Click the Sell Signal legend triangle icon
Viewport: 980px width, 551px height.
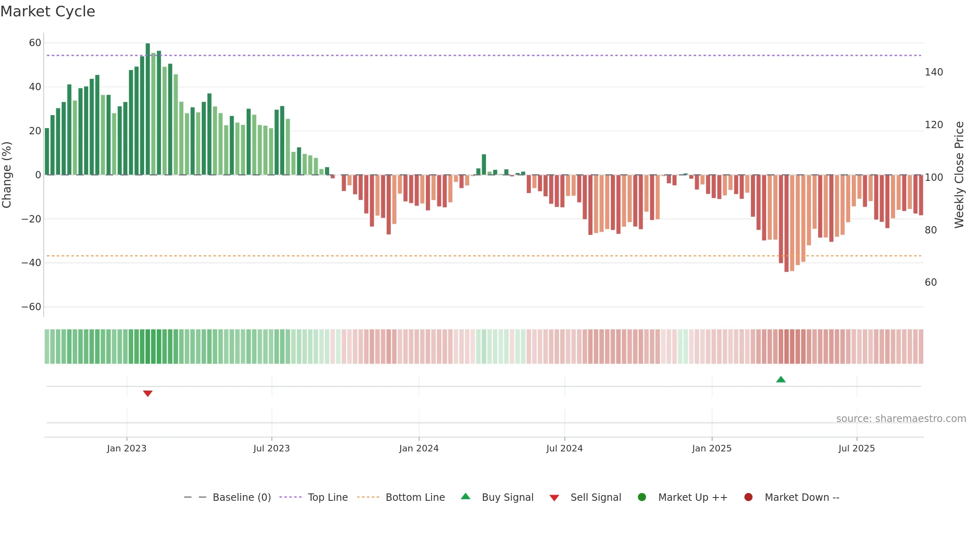click(554, 498)
